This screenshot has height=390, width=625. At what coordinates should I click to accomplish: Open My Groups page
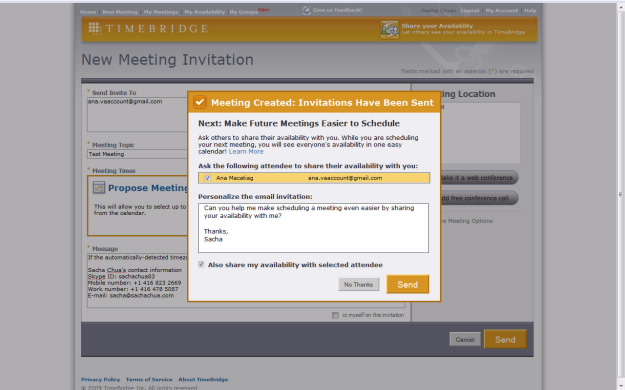click(x=244, y=12)
